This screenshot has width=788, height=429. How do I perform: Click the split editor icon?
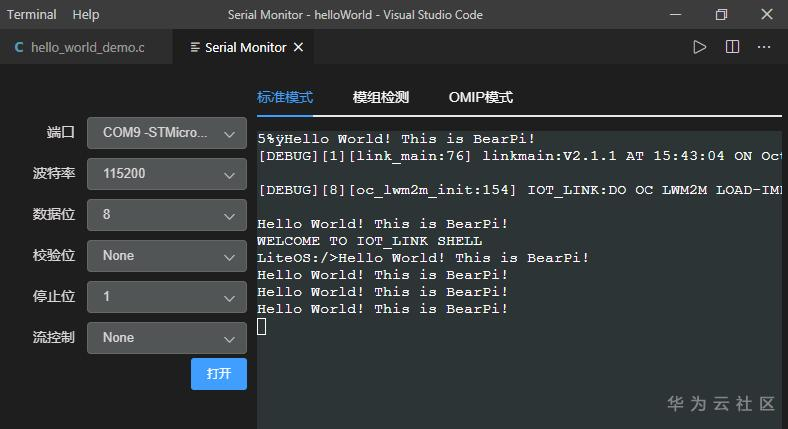click(732, 47)
